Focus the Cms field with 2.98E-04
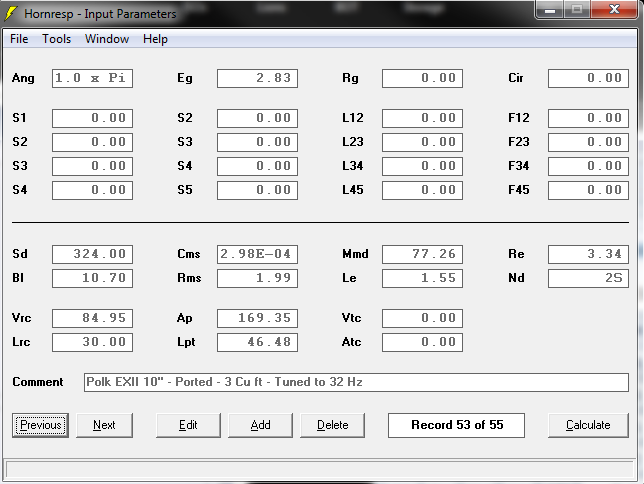The image size is (644, 484). 258,254
